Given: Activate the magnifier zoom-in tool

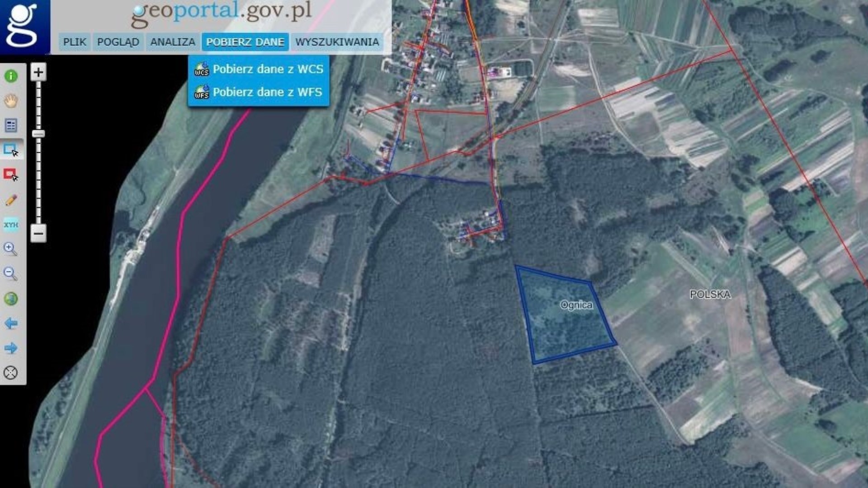Looking at the screenshot, I should click(x=10, y=249).
